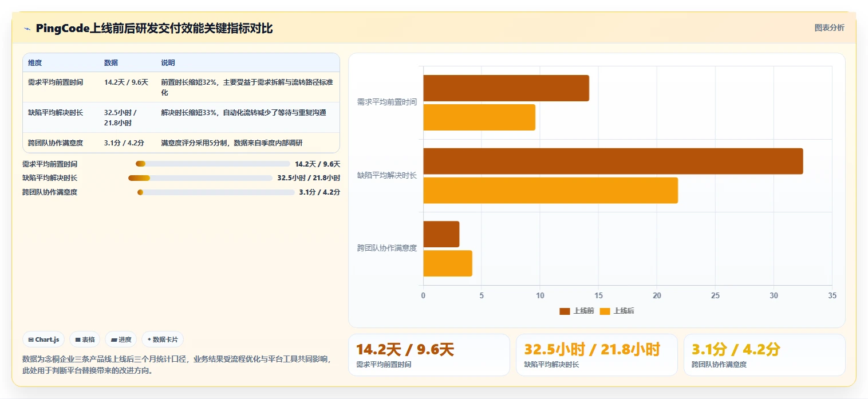
Task: Click the 上线后 bar for 跨团队协作满意度
Action: tap(448, 263)
